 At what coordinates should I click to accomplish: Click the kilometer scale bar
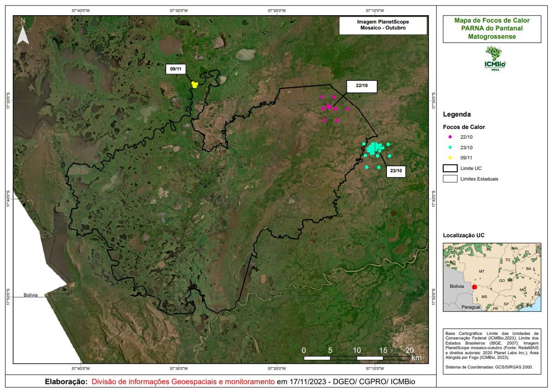pyautogui.click(x=356, y=357)
